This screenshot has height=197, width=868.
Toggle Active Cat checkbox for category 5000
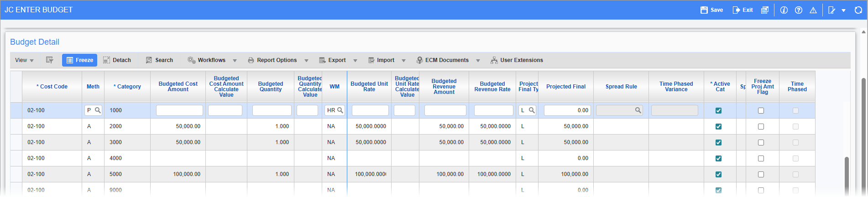tap(719, 175)
